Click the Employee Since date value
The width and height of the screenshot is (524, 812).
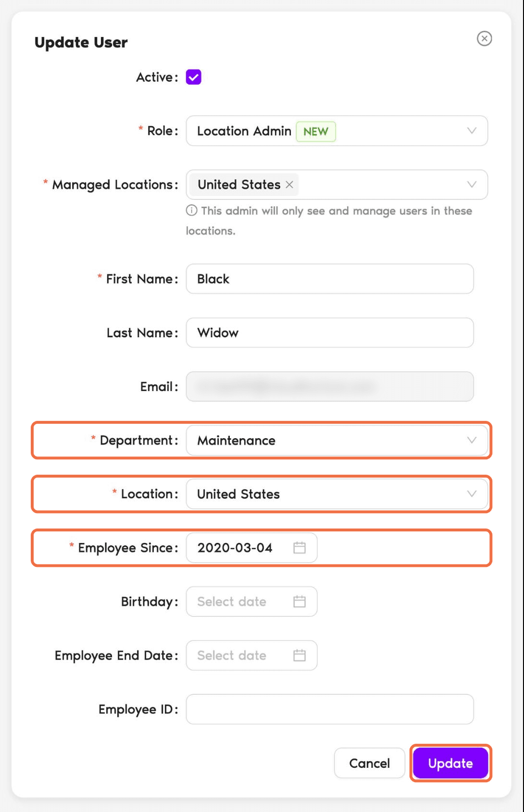click(235, 548)
